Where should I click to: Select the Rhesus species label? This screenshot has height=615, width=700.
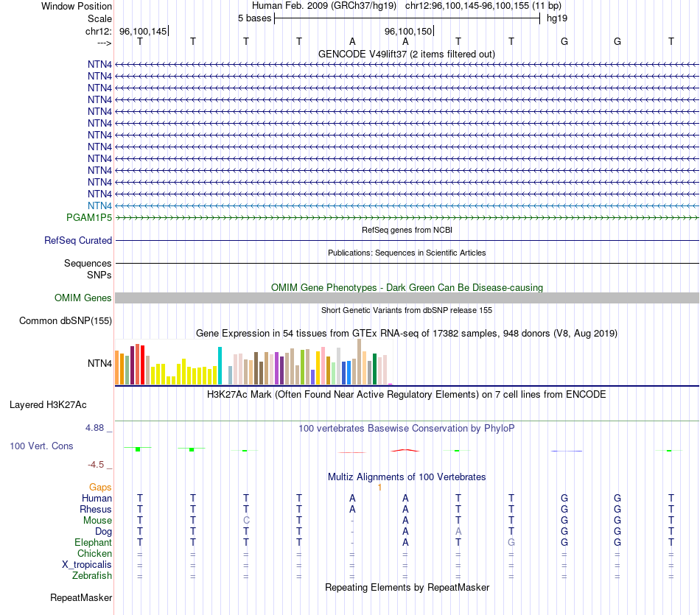pos(96,509)
